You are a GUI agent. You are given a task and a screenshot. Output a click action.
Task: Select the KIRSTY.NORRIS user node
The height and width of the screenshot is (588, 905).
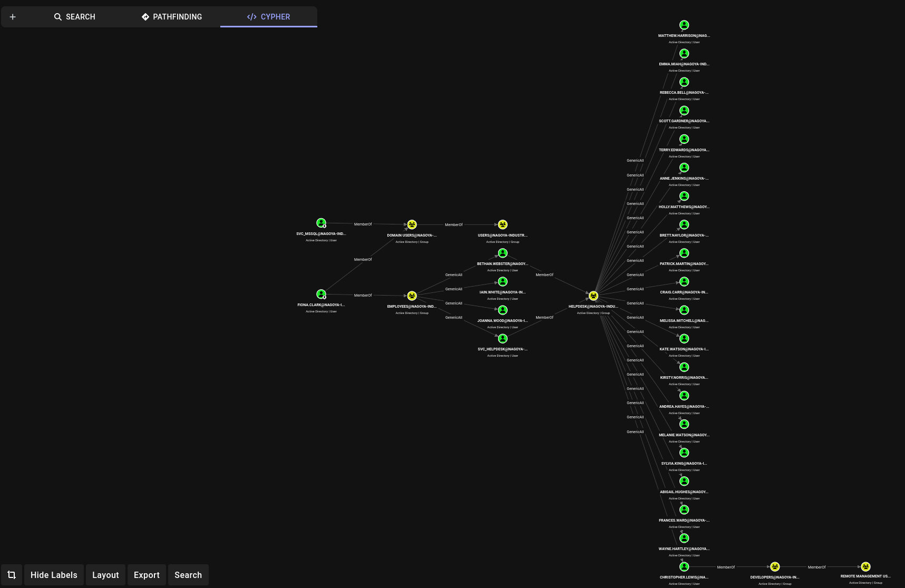point(684,367)
